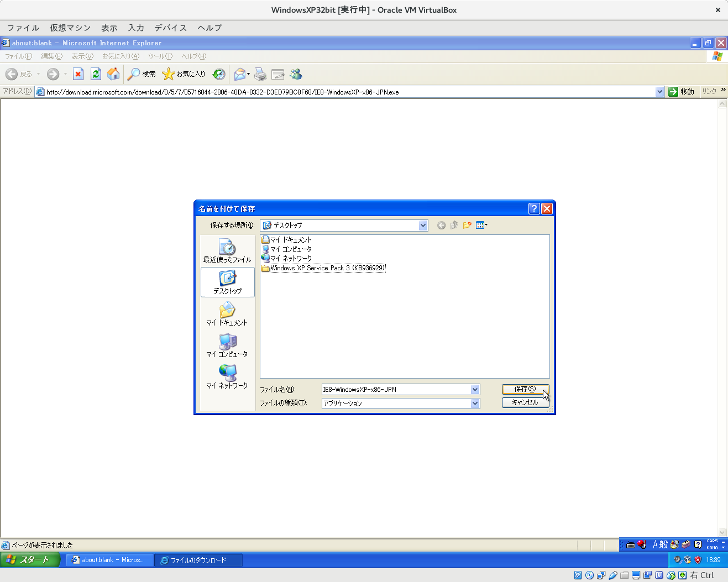This screenshot has height=582, width=728.
Task: Open Favorites (お気に入り) star button
Action: tap(184, 74)
